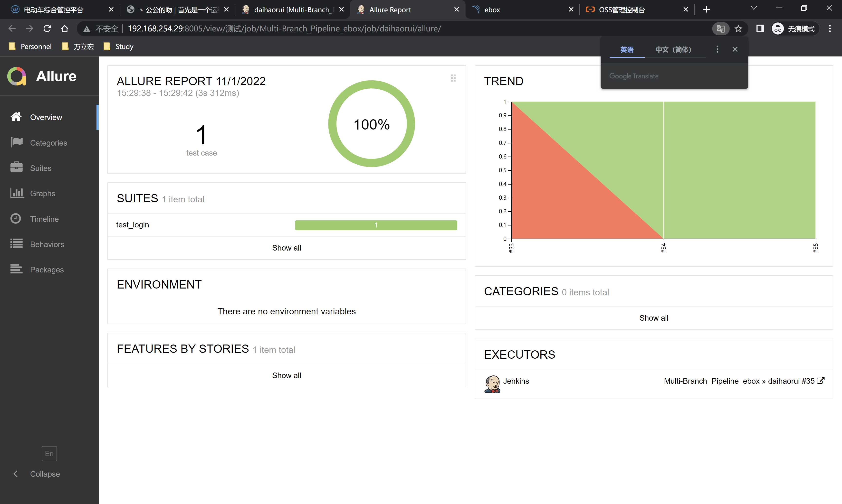Viewport: 842px width, 504px height.
Task: Click the summary widget drag handle
Action: 453,78
